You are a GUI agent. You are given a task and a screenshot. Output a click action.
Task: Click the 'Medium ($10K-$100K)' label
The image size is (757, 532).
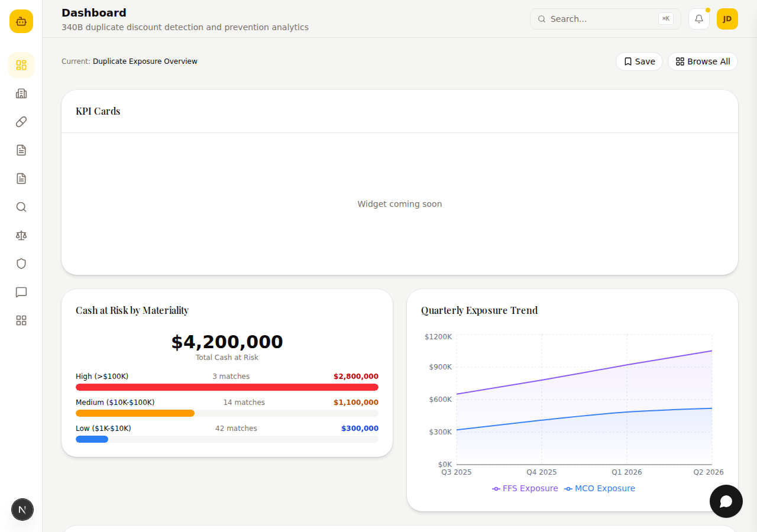click(115, 403)
